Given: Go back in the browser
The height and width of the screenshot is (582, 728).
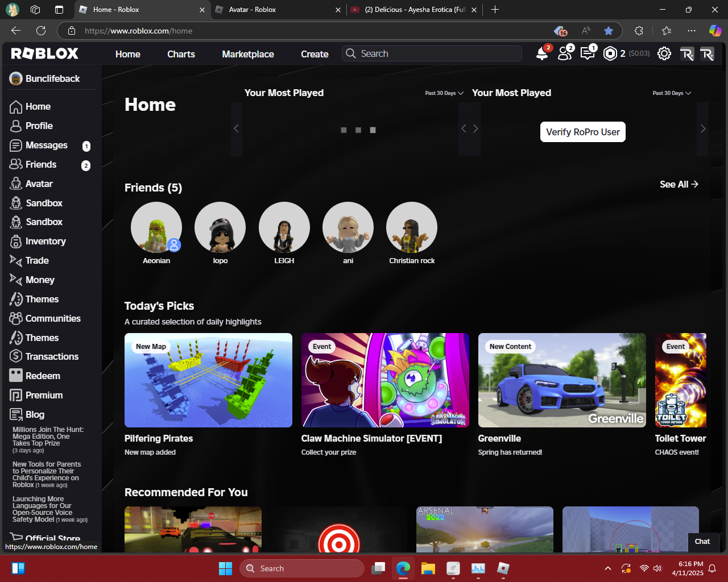Looking at the screenshot, I should [16, 31].
